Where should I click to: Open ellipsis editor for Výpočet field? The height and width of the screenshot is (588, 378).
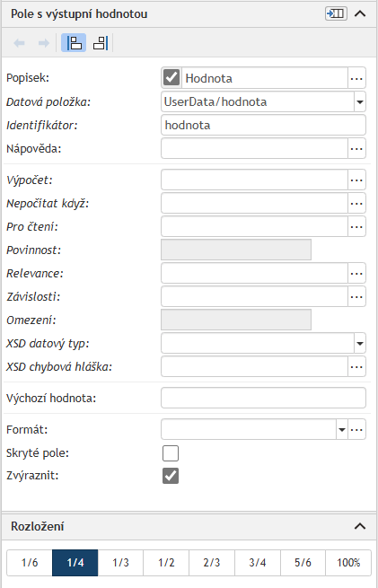click(x=356, y=180)
